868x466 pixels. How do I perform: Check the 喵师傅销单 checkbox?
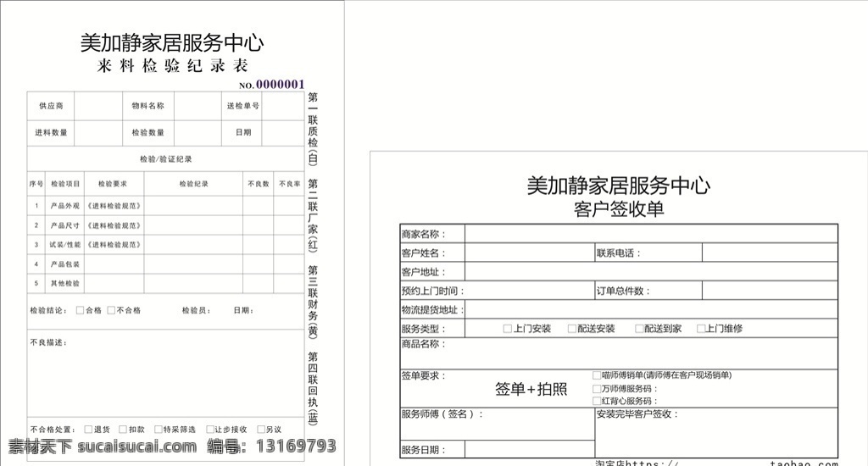(x=596, y=375)
